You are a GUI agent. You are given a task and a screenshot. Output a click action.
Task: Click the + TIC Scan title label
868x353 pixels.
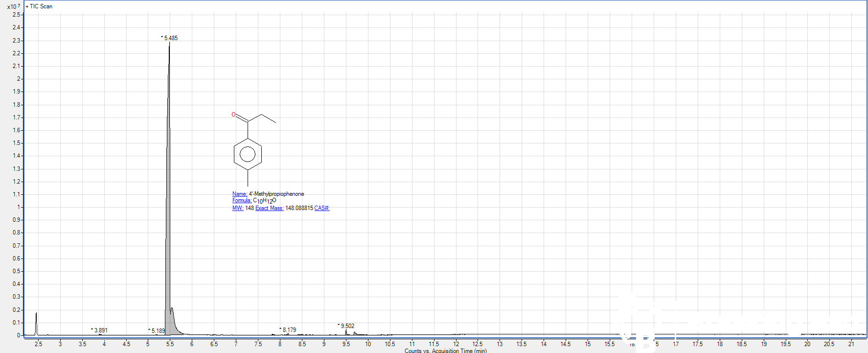pyautogui.click(x=39, y=6)
